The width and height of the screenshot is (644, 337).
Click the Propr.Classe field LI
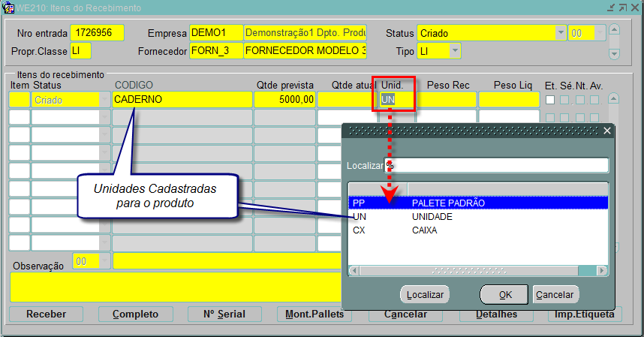[x=80, y=51]
